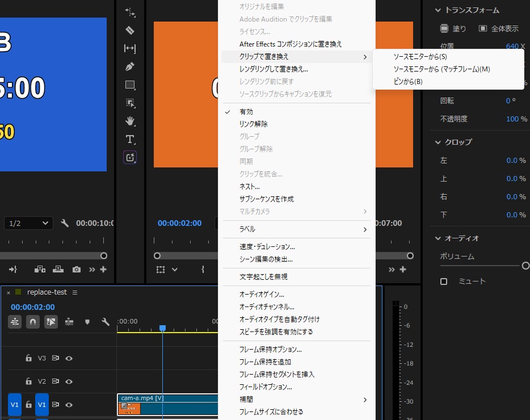Close the replace-test sequence tab
The width and height of the screenshot is (530, 420).
9,293
